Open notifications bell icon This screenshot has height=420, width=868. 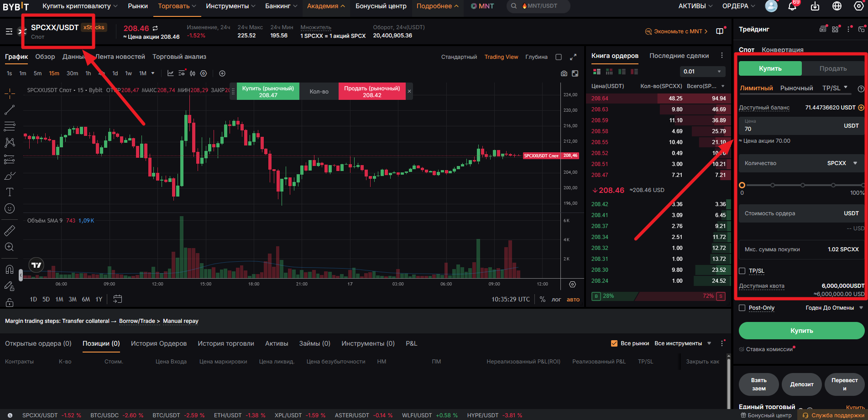coord(792,6)
